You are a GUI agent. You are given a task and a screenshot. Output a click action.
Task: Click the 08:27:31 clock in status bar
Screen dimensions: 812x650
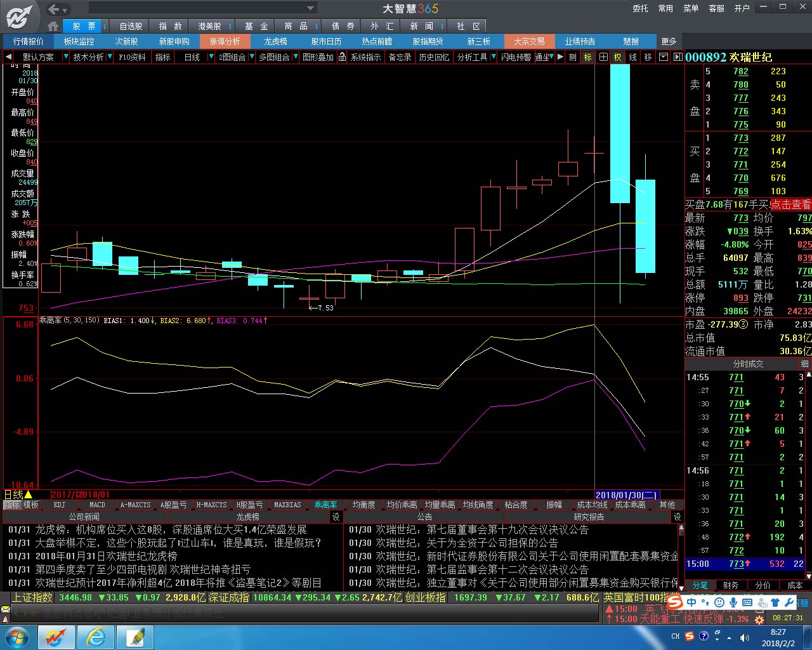pyautogui.click(x=788, y=617)
